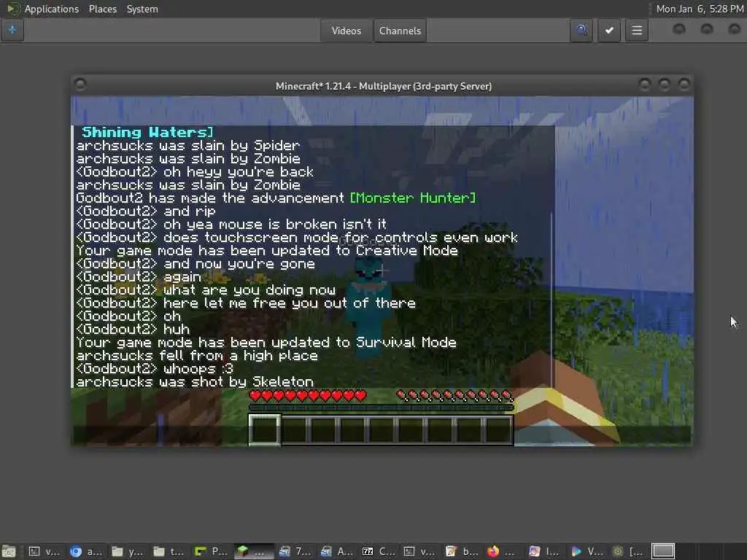Image resolution: width=747 pixels, height=560 pixels.
Task: Click 'updated to Creative Mode' message
Action: tap(267, 251)
